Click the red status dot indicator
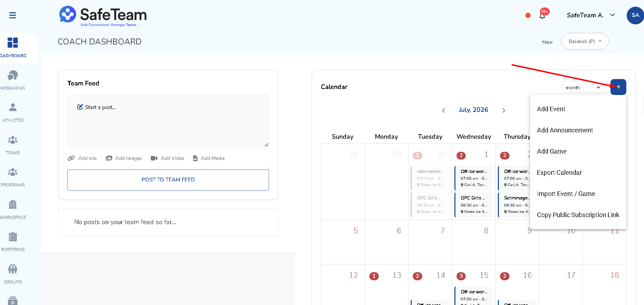644x305 pixels. (528, 15)
